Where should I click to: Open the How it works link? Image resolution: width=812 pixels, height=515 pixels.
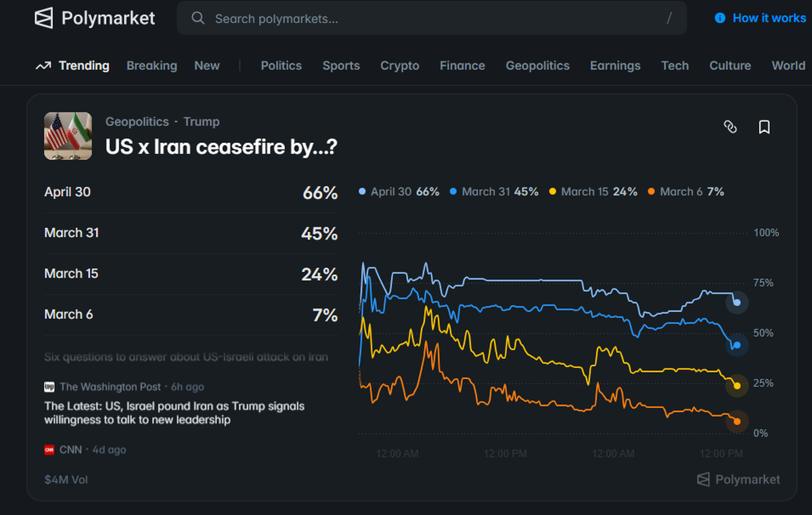coord(769,18)
